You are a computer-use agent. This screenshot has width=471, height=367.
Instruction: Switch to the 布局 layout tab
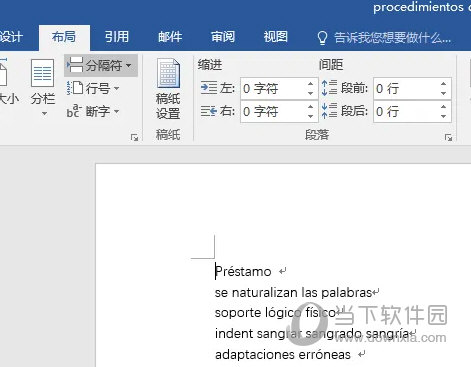tap(64, 37)
